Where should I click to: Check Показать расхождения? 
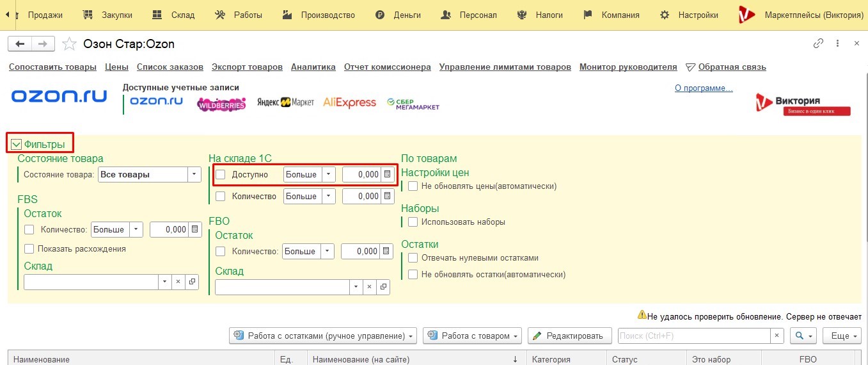29,248
